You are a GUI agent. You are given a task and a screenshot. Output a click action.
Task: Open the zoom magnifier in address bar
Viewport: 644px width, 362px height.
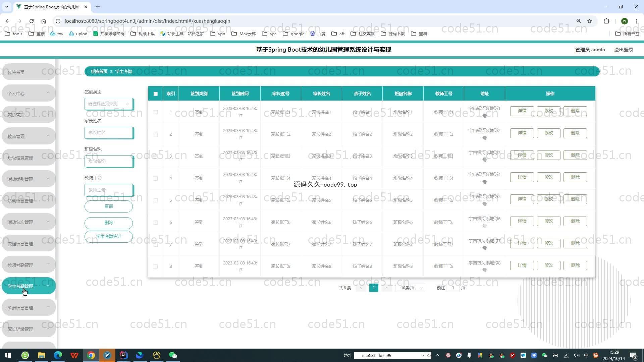[579, 21]
